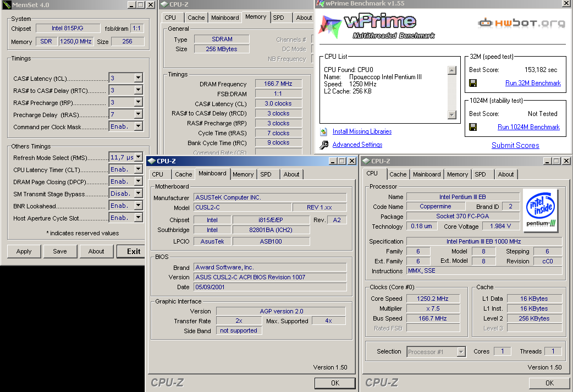Open the Processor #1 selection dropdown
Image resolution: width=573 pixels, height=392 pixels.
461,352
